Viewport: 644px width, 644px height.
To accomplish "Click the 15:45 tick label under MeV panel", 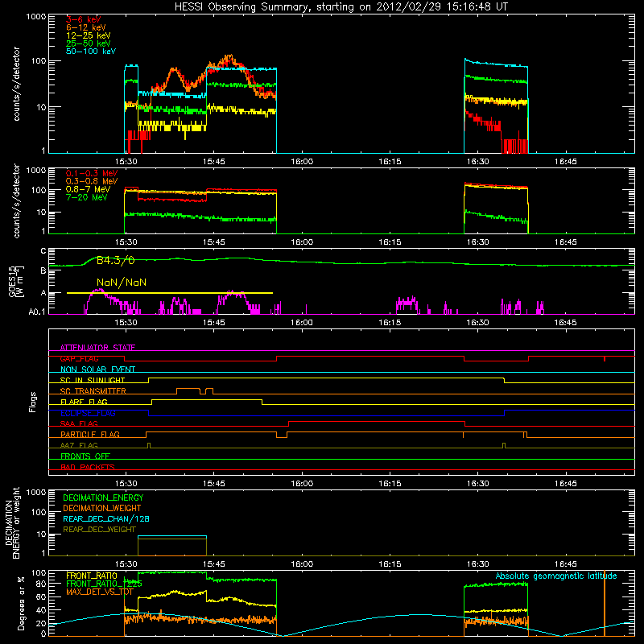I will pyautogui.click(x=213, y=242).
